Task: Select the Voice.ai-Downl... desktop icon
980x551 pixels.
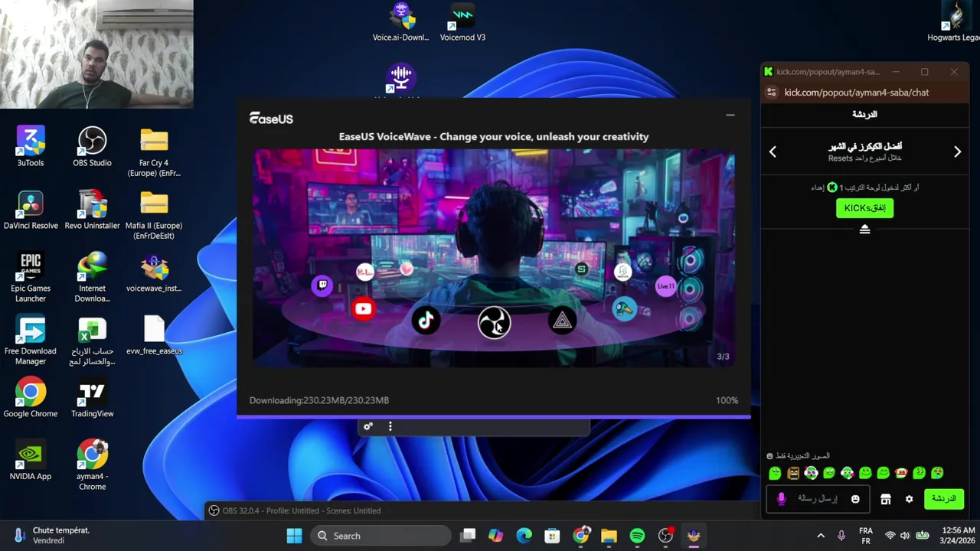Action: point(400,21)
